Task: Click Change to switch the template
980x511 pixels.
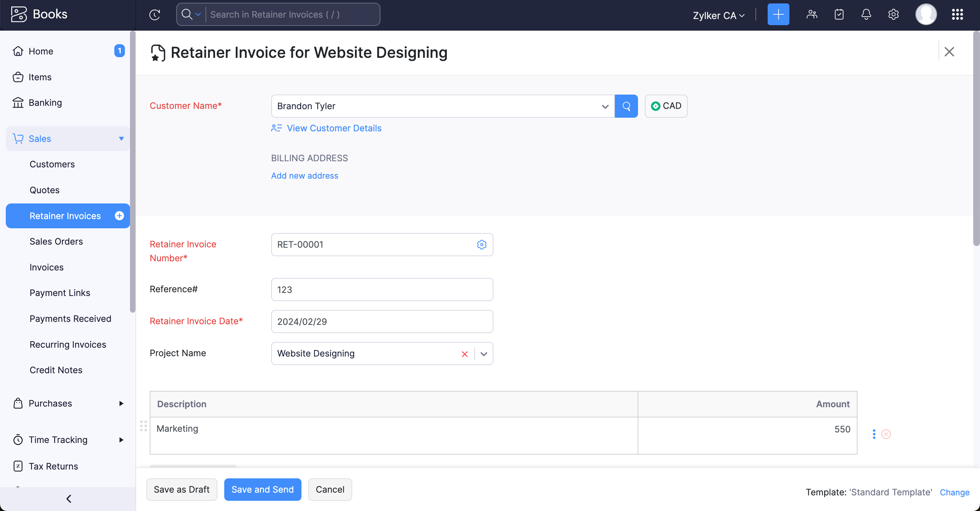Action: pos(954,492)
